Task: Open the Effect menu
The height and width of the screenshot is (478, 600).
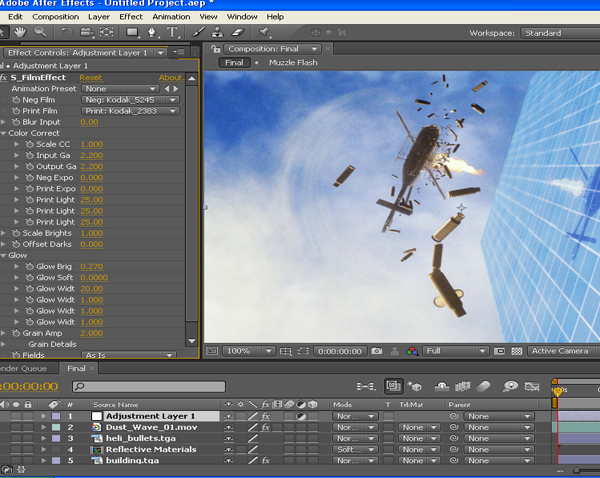Action: point(131,17)
